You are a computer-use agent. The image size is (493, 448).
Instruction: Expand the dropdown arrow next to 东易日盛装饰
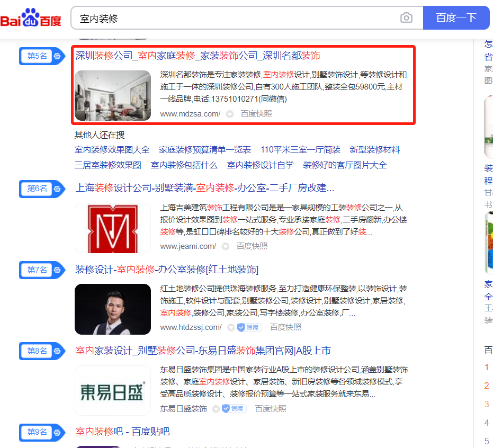point(216,409)
